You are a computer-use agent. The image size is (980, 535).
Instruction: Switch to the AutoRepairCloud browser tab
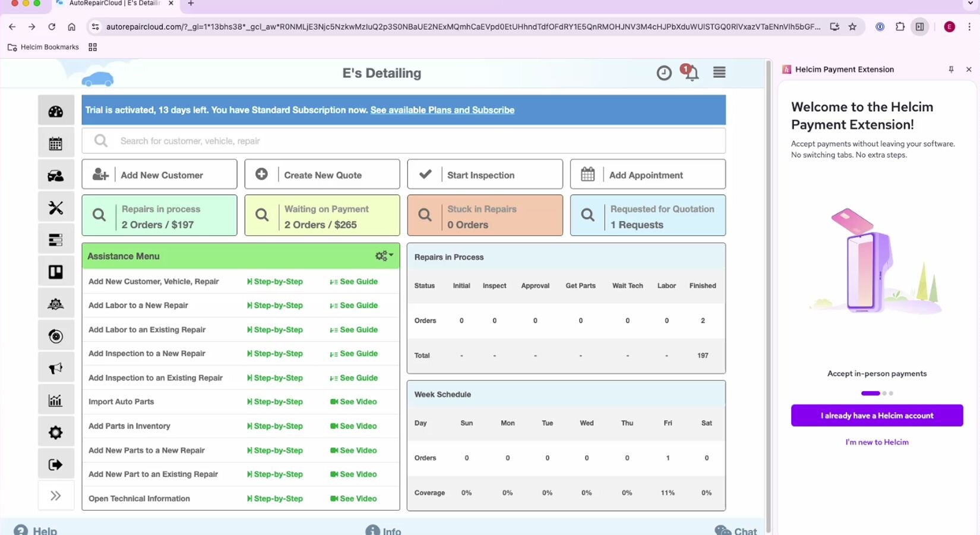coord(114,4)
